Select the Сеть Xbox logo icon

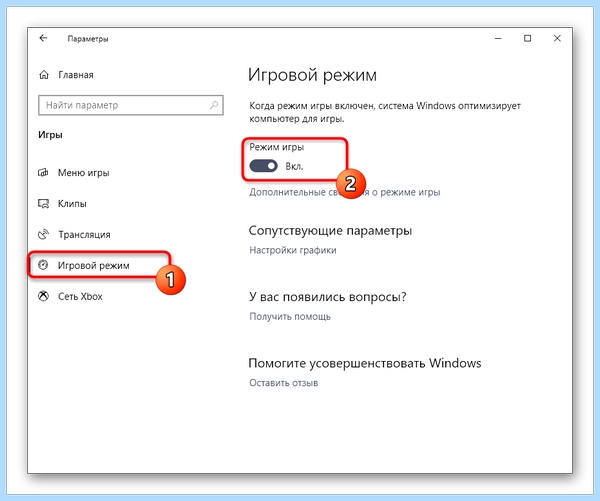[x=43, y=296]
